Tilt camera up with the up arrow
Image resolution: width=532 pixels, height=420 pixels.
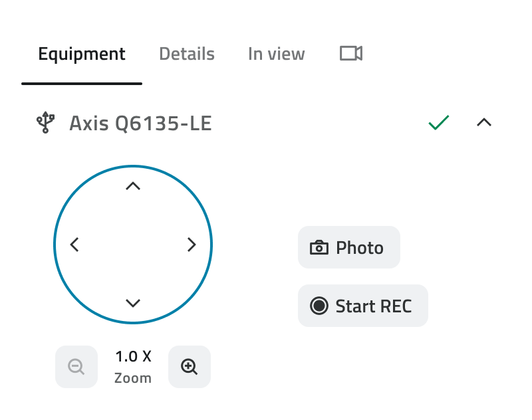tap(133, 186)
